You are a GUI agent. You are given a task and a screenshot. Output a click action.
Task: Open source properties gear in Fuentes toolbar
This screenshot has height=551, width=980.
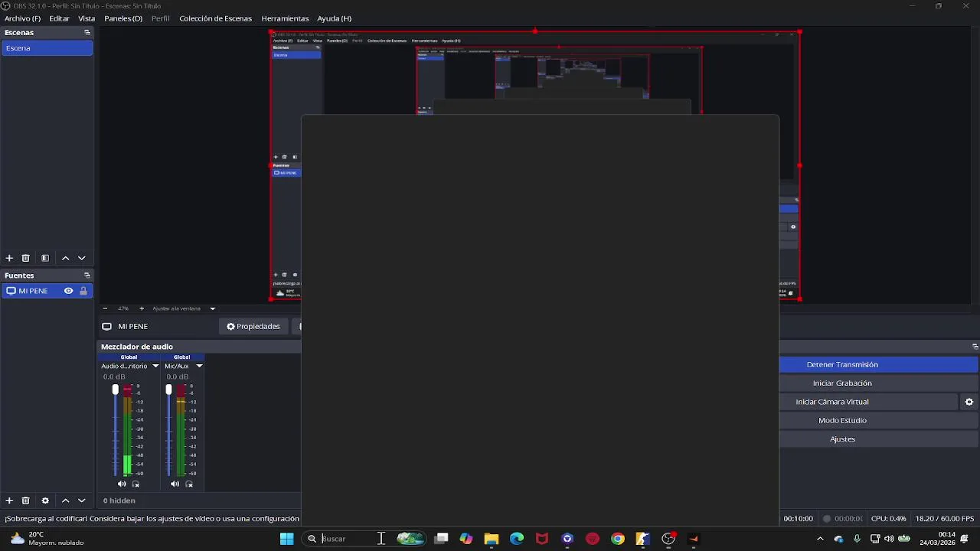pyautogui.click(x=45, y=500)
